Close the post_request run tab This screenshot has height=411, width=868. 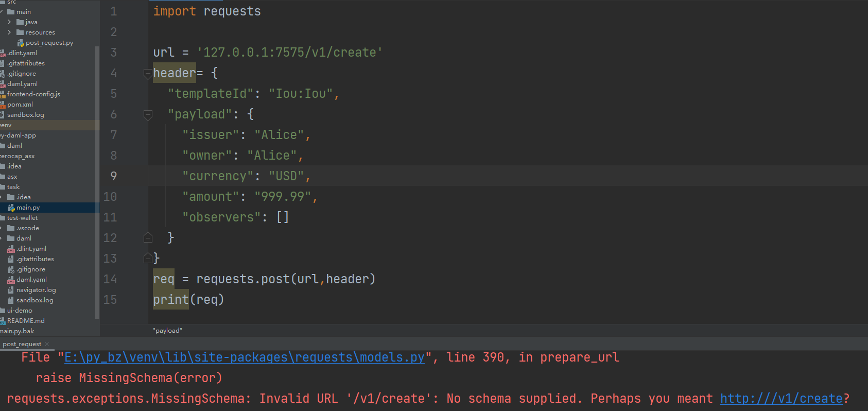[x=47, y=344]
